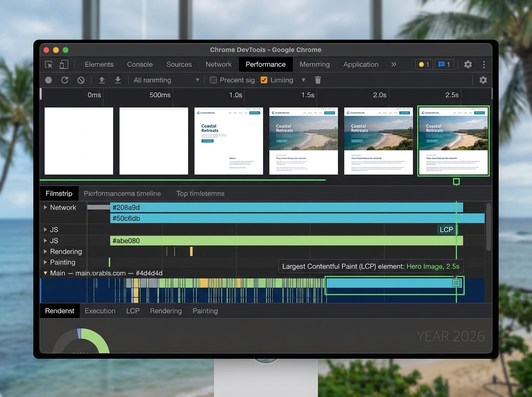Open the Memrring tab
The image size is (532, 397).
coord(315,65)
